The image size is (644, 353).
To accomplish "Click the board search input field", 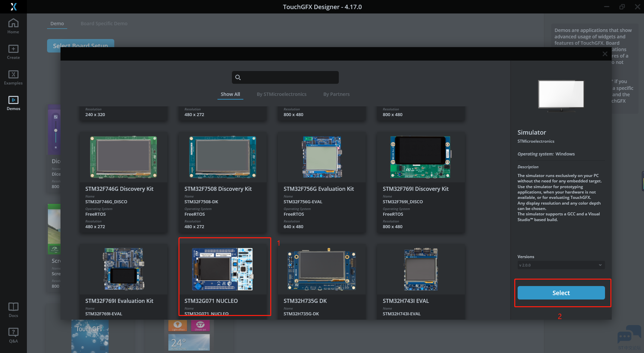I will (x=285, y=77).
